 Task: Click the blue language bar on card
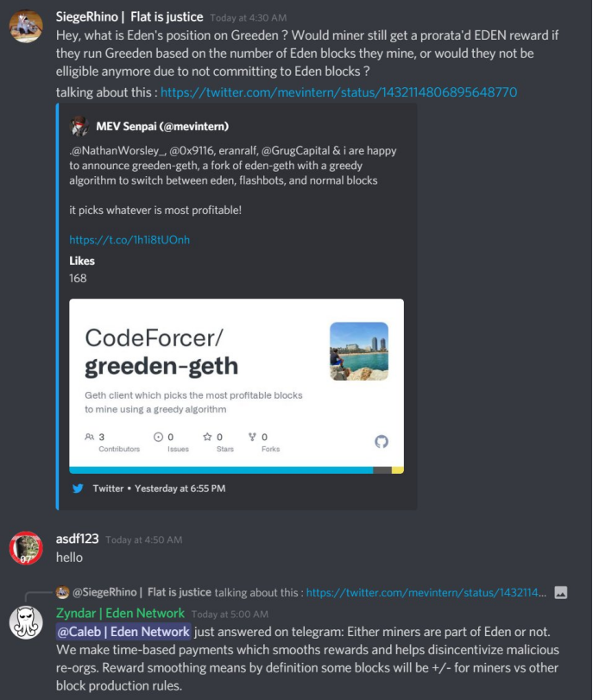pos(221,470)
